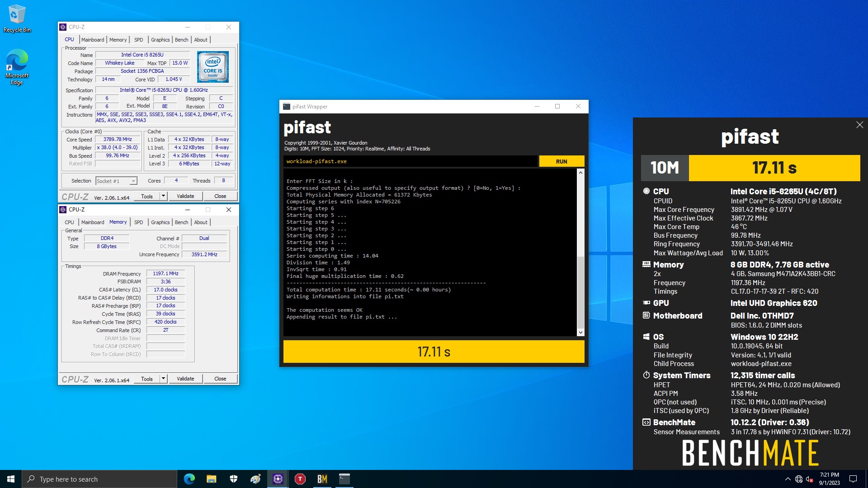This screenshot has width=868, height=488.
Task: Open Tools dropdown arrow in top CPU-Z
Action: point(163,196)
